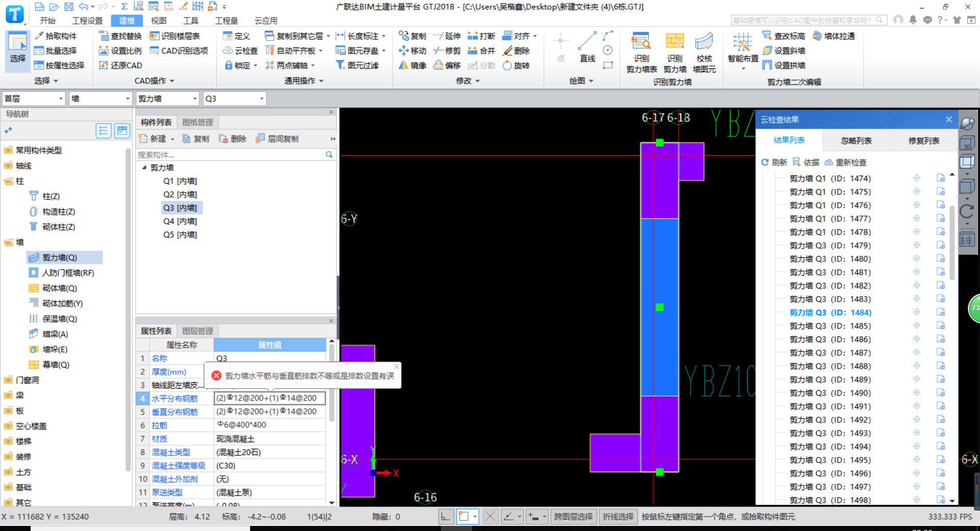Click 墙体拉通 wall extend-through tool
This screenshot has height=531, width=980.
point(834,36)
